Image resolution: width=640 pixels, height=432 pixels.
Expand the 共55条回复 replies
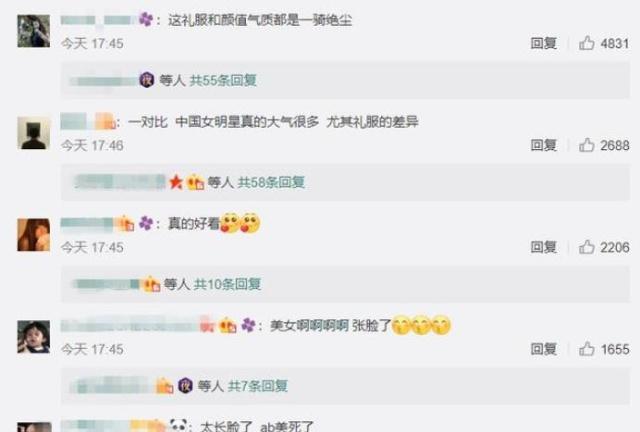(223, 80)
